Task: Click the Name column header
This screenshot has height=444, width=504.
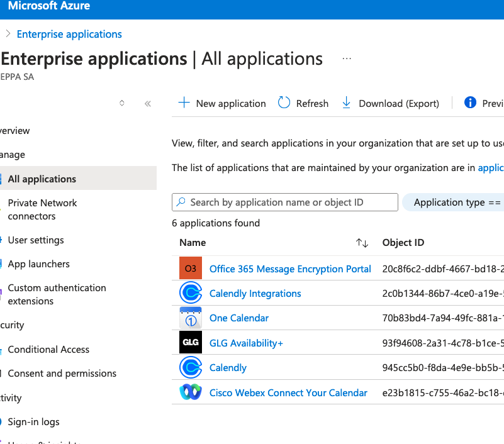Action: (x=193, y=243)
